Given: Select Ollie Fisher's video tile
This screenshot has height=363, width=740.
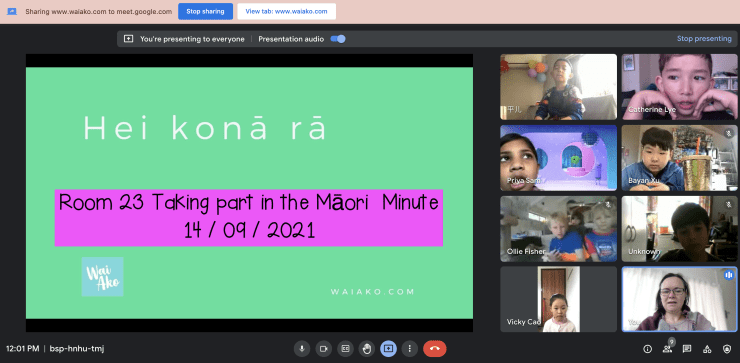Looking at the screenshot, I should 558,228.
